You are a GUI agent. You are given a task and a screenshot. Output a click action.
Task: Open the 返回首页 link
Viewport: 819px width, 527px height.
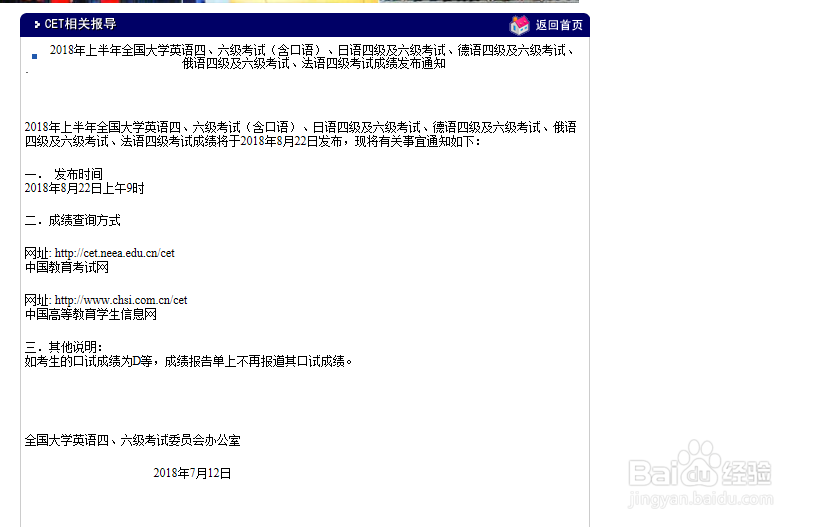(559, 25)
